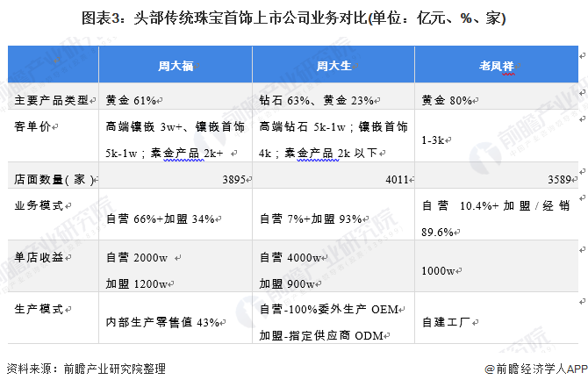Click the 黄金 61% cell
This screenshot has width=588, height=387.
click(x=131, y=100)
